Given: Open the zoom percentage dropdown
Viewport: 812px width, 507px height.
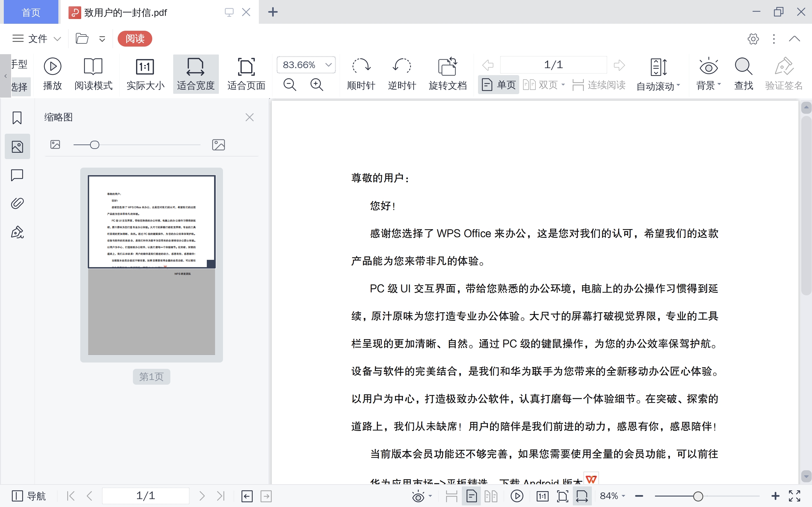Looking at the screenshot, I should pos(328,65).
